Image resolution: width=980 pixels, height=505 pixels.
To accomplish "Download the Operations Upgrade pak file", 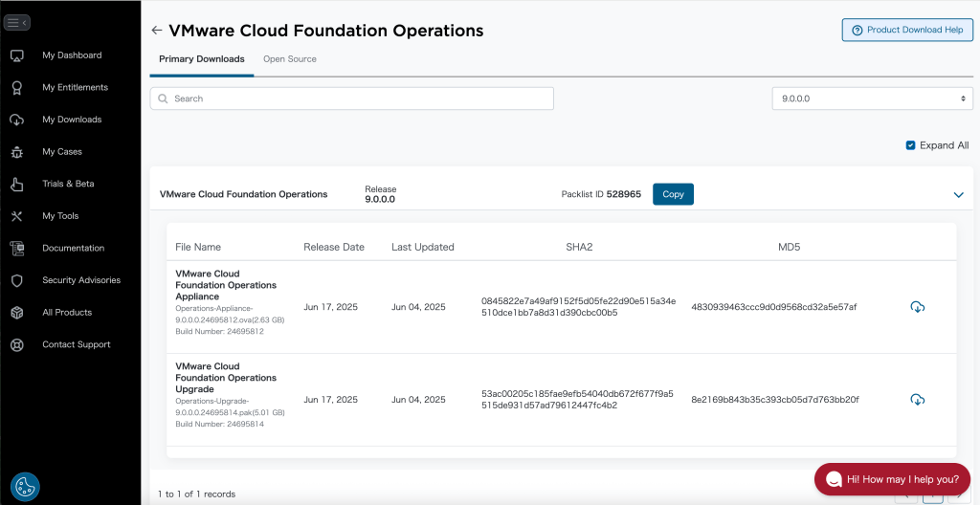I will [917, 399].
